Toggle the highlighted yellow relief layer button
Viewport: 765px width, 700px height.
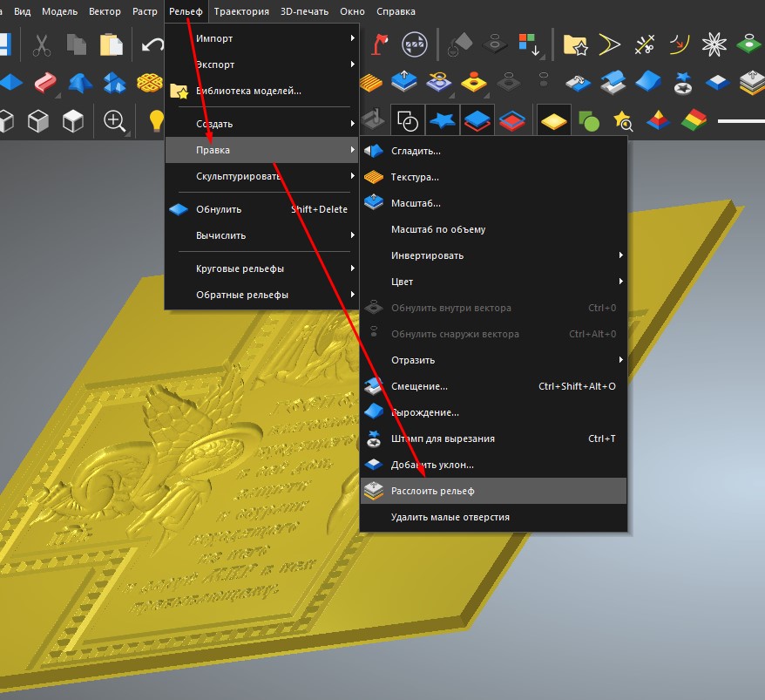pos(553,120)
